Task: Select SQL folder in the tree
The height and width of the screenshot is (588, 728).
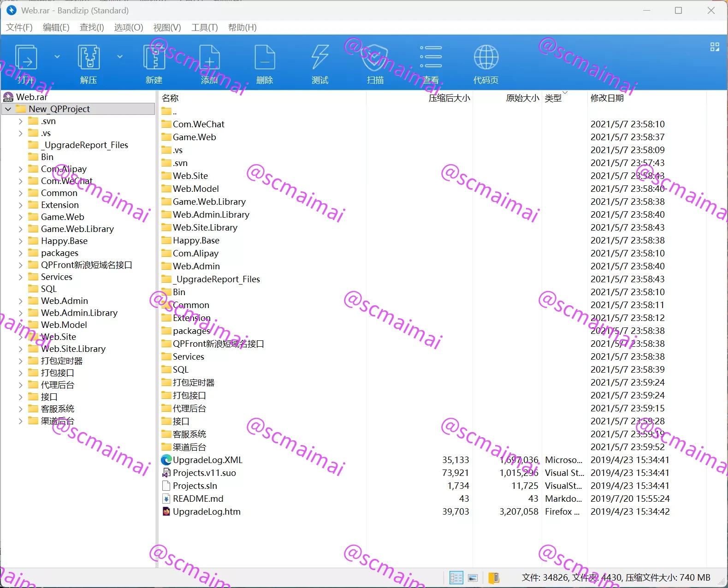Action: tap(48, 289)
